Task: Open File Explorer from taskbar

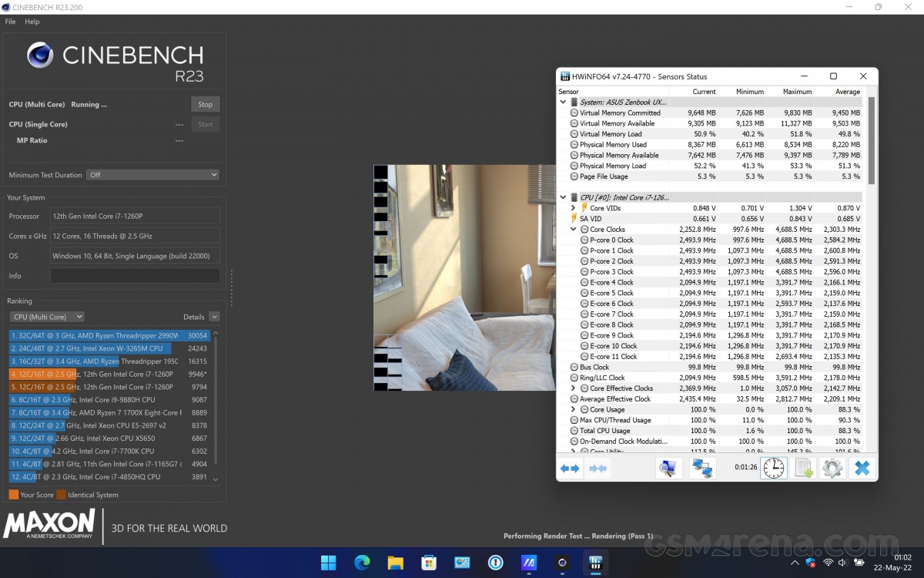Action: pyautogui.click(x=395, y=563)
